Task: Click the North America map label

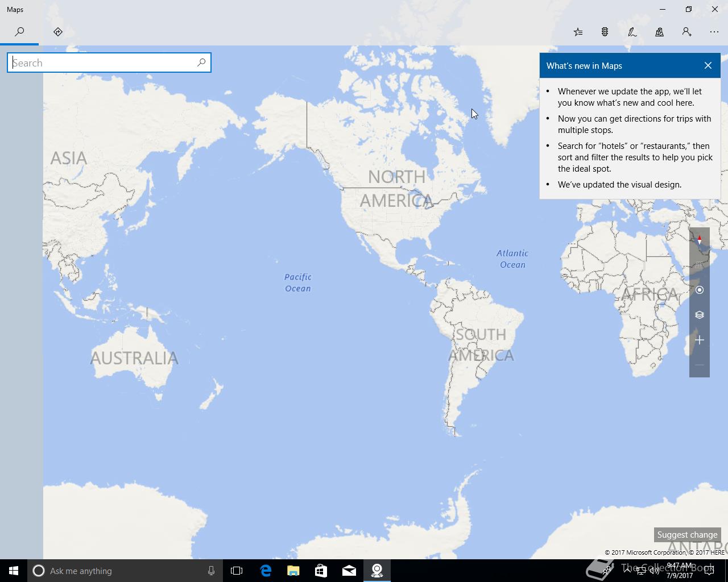Action: [397, 189]
